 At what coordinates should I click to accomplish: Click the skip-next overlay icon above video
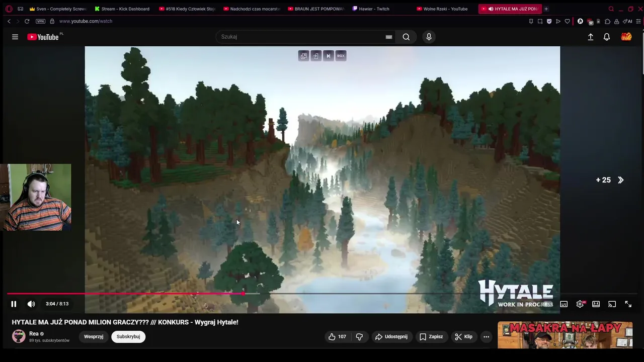(x=328, y=56)
